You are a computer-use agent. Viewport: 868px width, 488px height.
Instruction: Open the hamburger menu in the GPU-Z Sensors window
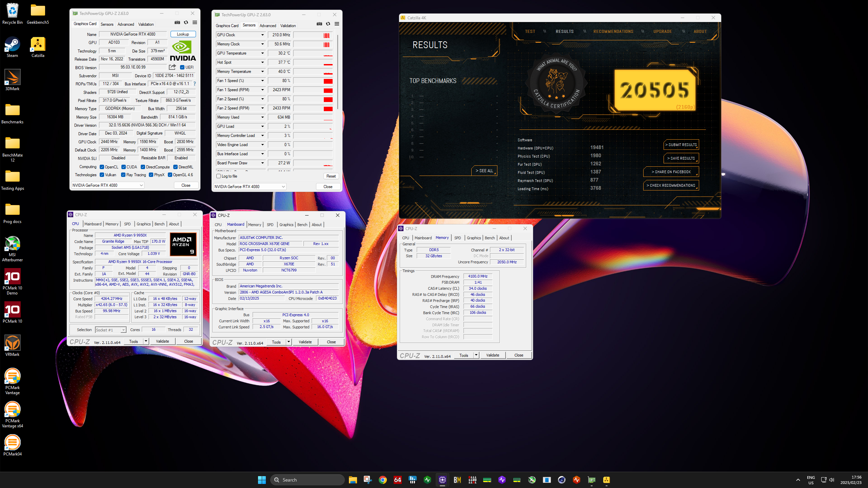[337, 24]
